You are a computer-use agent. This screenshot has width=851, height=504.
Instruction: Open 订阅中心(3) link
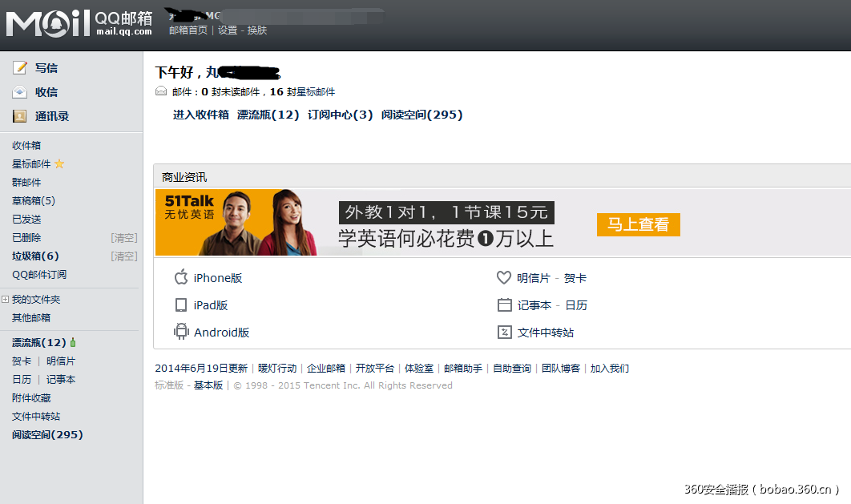[341, 115]
